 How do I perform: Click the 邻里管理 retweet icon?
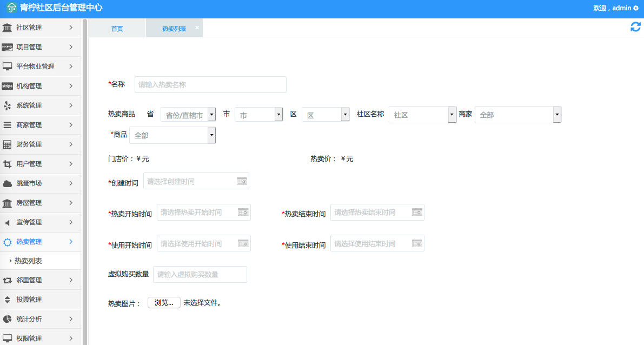7,280
